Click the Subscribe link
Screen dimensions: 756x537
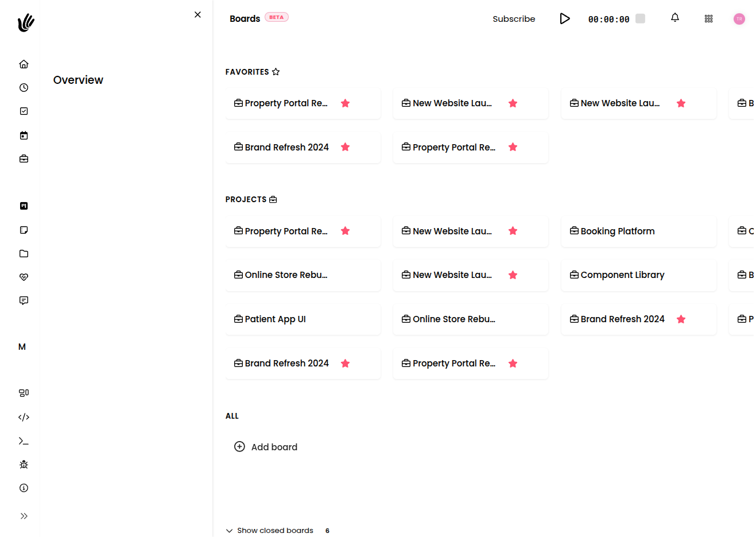[514, 19]
